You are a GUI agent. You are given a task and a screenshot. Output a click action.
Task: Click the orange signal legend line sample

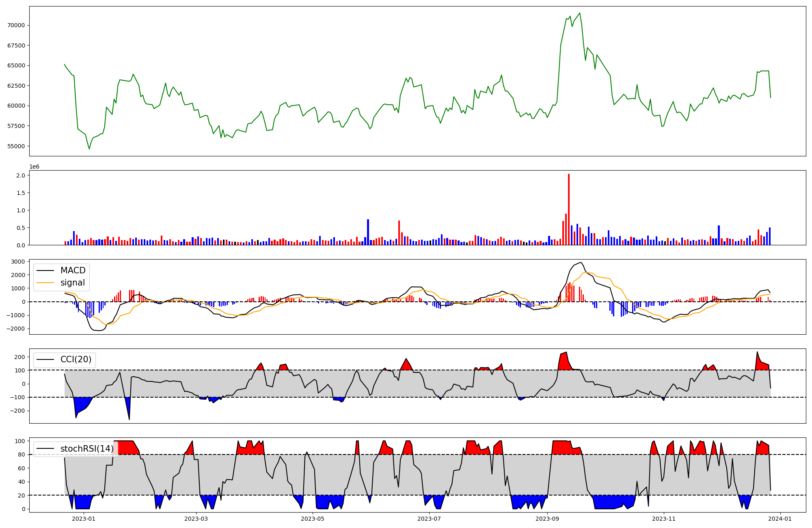pyautogui.click(x=45, y=283)
